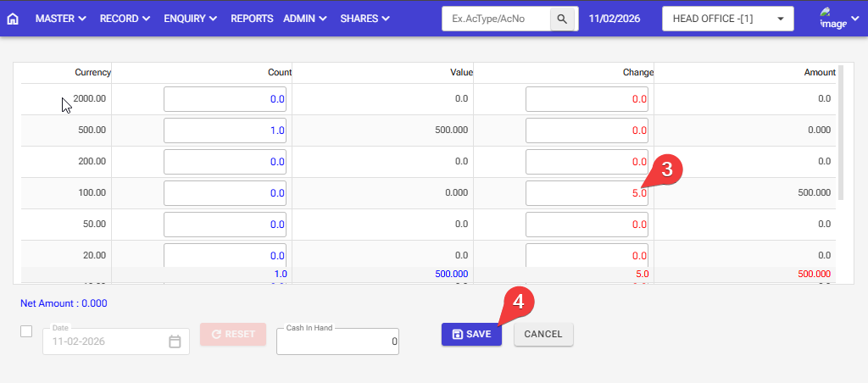
Task: Select the Count field for 500.00 currency
Action: 225,130
